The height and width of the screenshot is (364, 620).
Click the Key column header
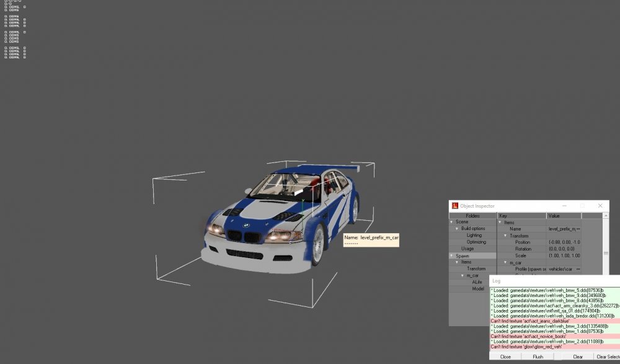coord(521,216)
